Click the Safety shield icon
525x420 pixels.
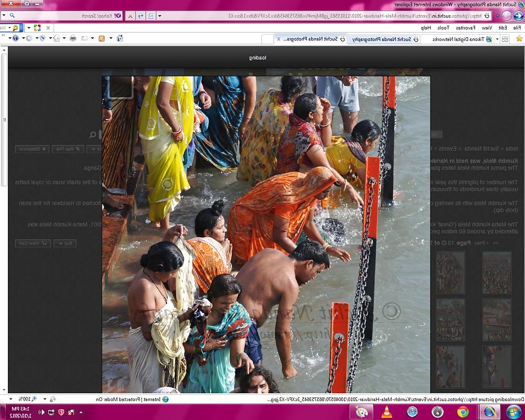(x=43, y=38)
